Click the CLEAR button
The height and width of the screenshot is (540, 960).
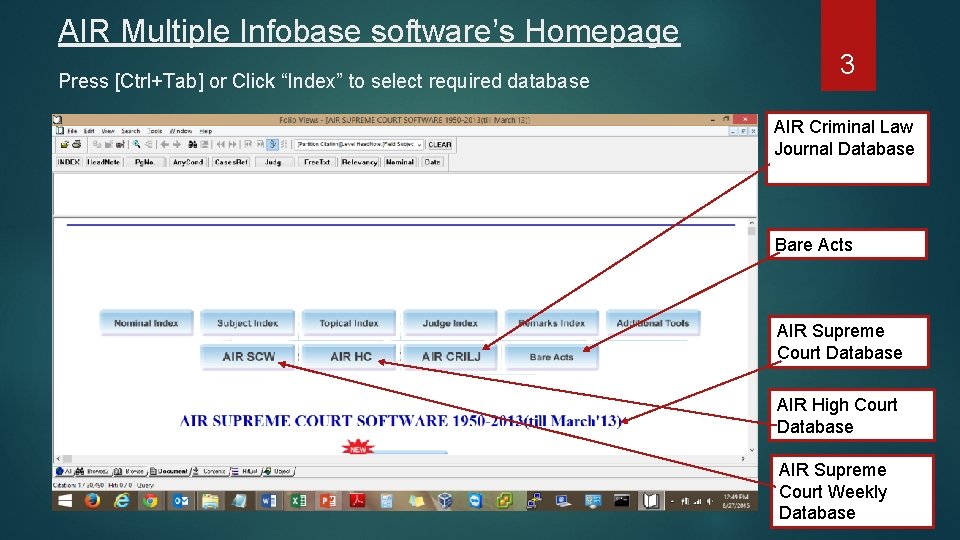pos(440,144)
